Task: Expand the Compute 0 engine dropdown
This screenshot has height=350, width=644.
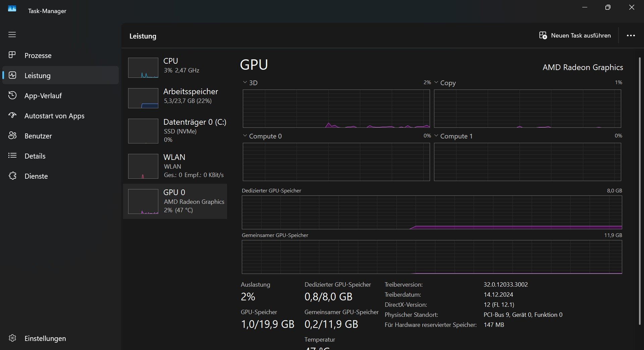Action: click(x=245, y=136)
